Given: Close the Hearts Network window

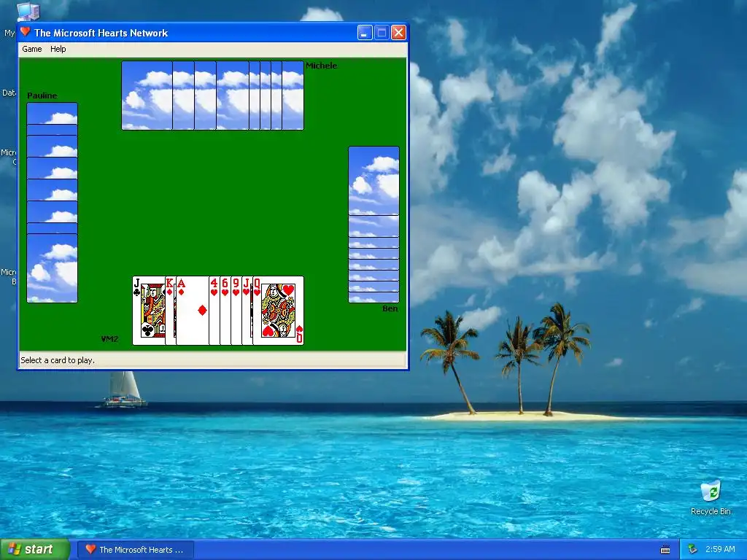Looking at the screenshot, I should click(398, 32).
